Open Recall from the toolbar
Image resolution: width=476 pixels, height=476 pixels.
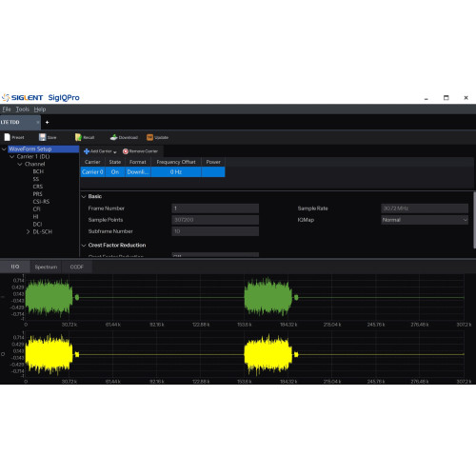(85, 137)
